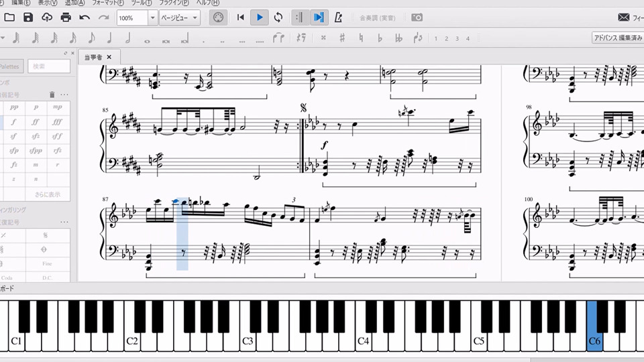Viewport: 644px width, 362px height.
Task: Toggle play repeats button
Action: 300,17
